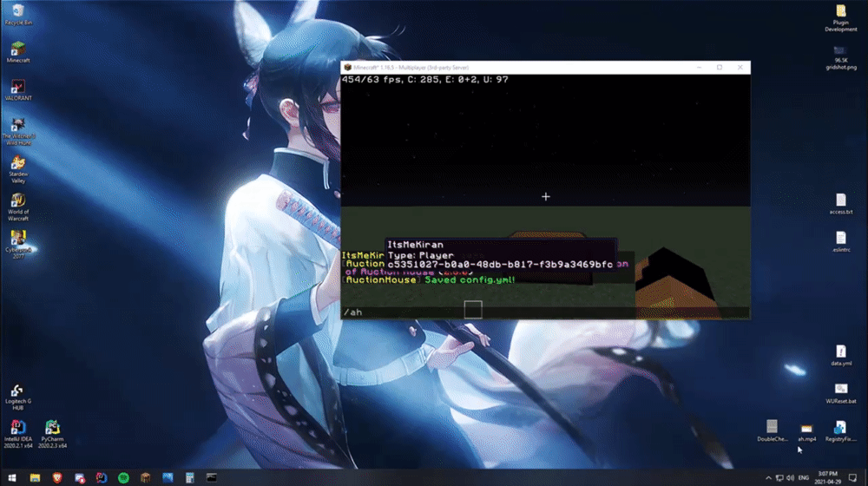Select the WUReset.bat file on desktop
This screenshot has height=486, width=868.
click(841, 393)
